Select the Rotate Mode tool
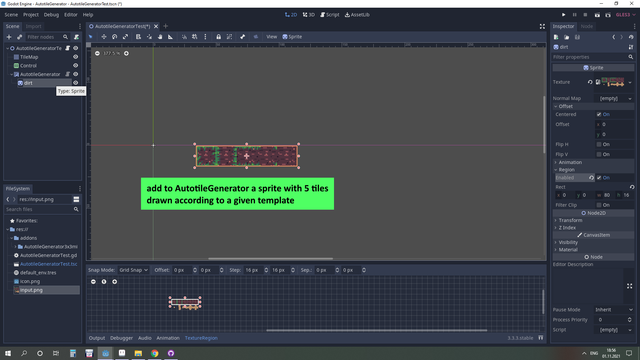This screenshot has width=640, height=360. (115, 37)
